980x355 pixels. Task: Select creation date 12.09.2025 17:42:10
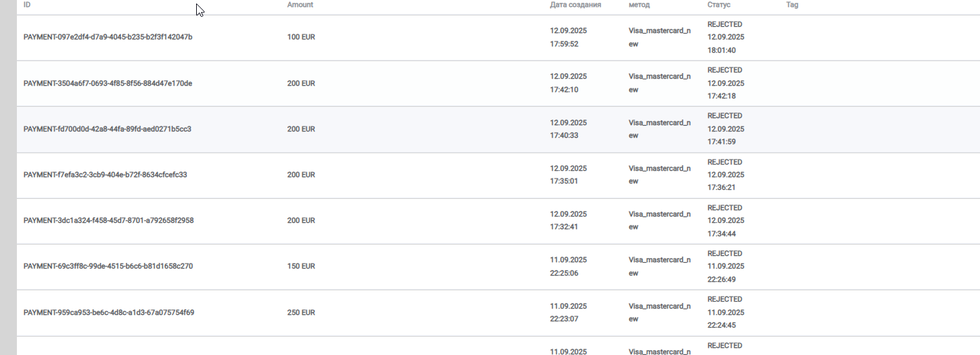point(568,83)
